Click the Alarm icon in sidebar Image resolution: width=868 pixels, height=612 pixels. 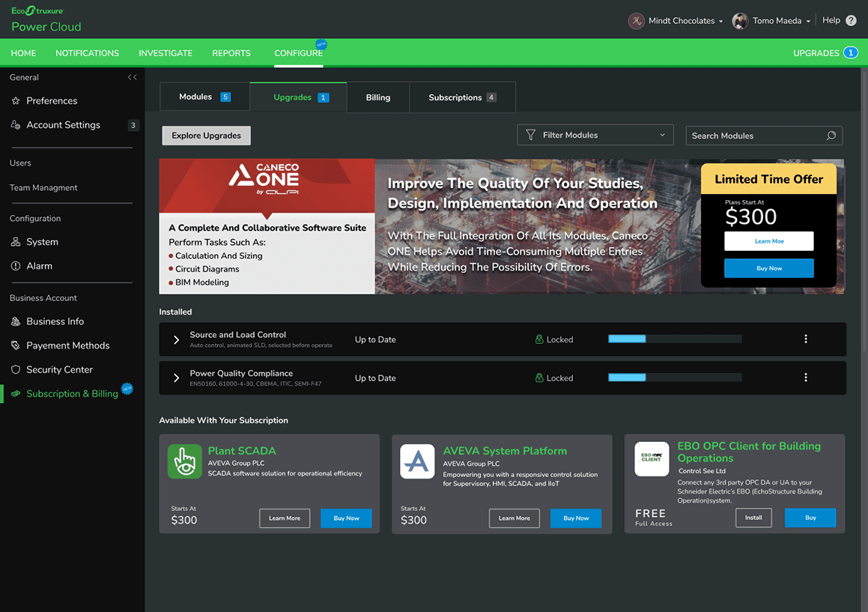(x=16, y=266)
